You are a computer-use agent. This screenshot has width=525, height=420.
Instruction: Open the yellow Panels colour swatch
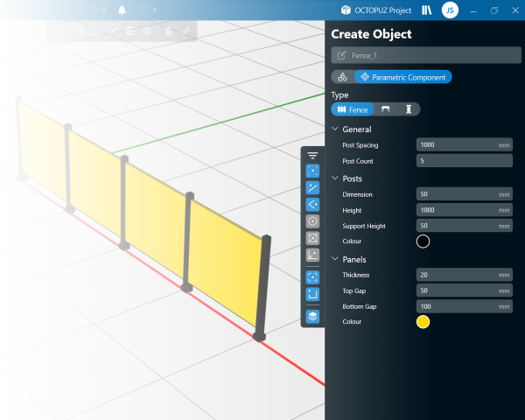(x=423, y=322)
